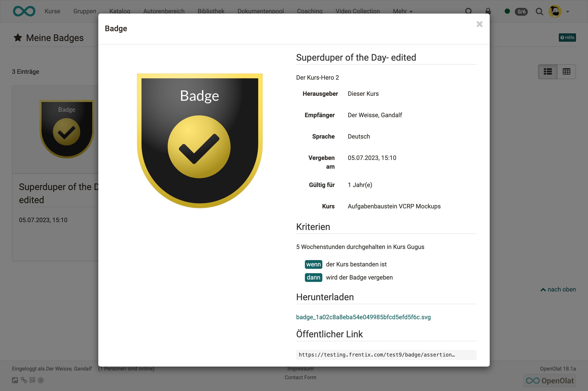Open the QR code icon in footer
588x391 pixels.
[32, 380]
